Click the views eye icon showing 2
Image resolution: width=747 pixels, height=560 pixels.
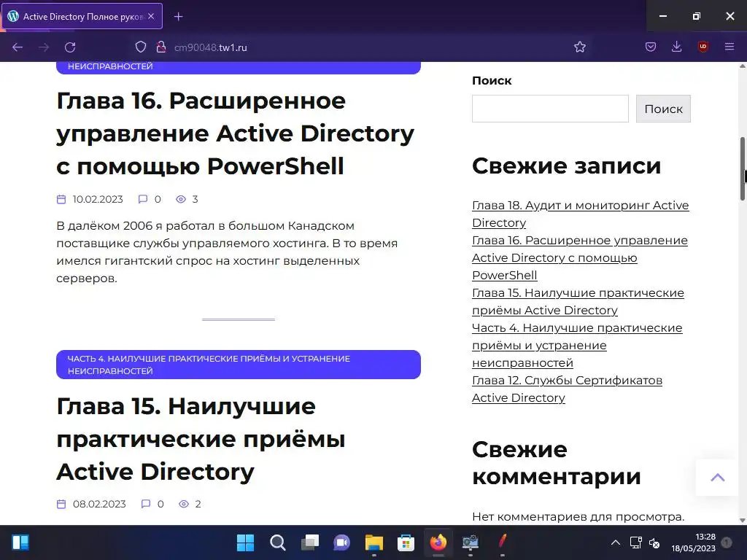[183, 504]
